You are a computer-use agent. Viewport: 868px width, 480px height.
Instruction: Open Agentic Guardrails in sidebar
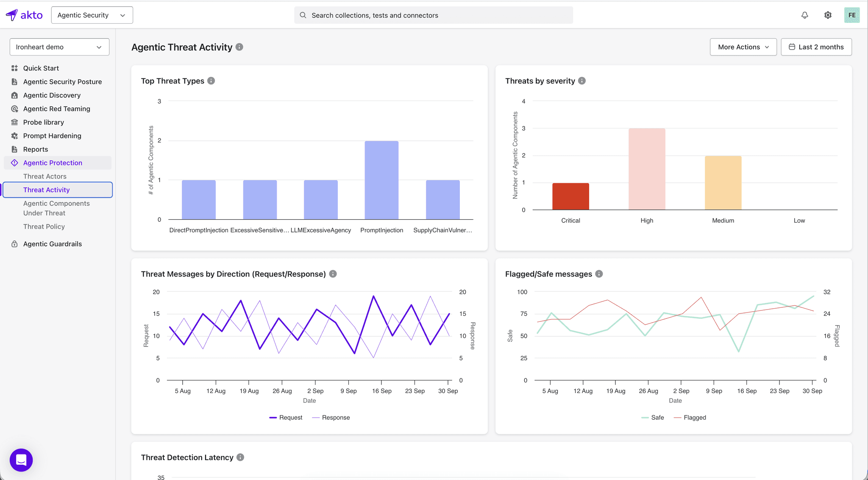pyautogui.click(x=53, y=244)
